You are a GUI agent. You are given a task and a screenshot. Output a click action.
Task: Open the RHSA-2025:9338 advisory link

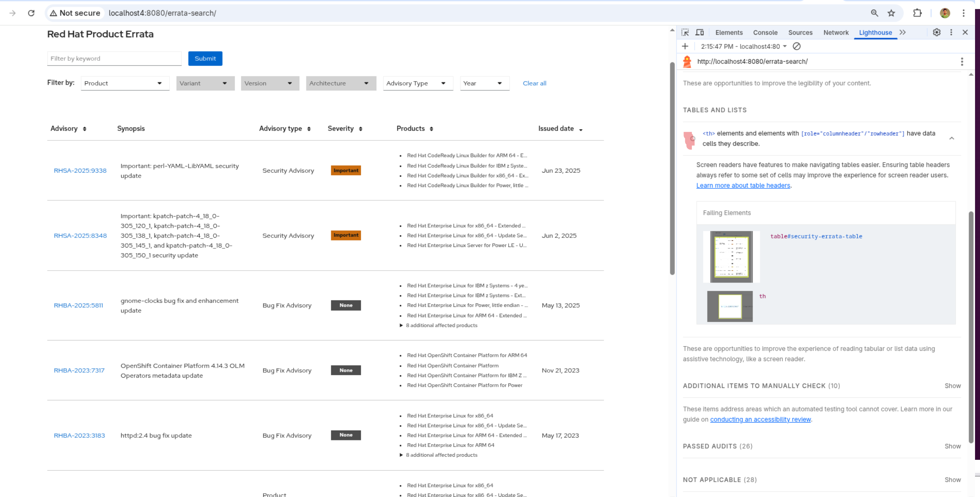(80, 171)
